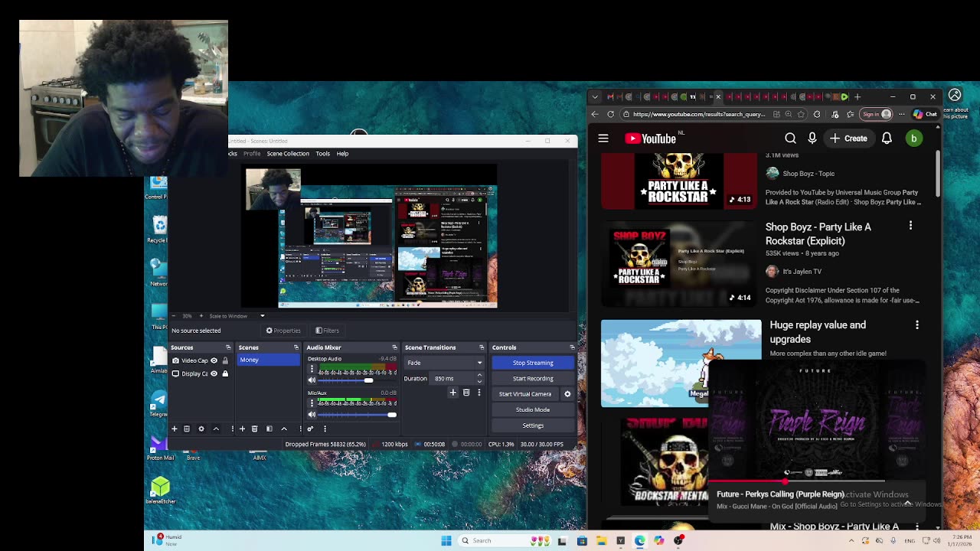The image size is (980, 551).
Task: Mute Desktop Audio in the mixer
Action: (312, 380)
